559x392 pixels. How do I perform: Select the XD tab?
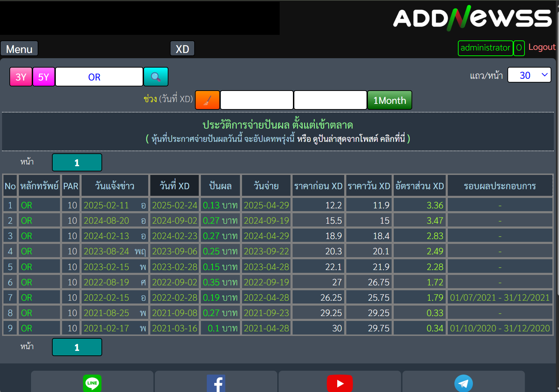182,49
